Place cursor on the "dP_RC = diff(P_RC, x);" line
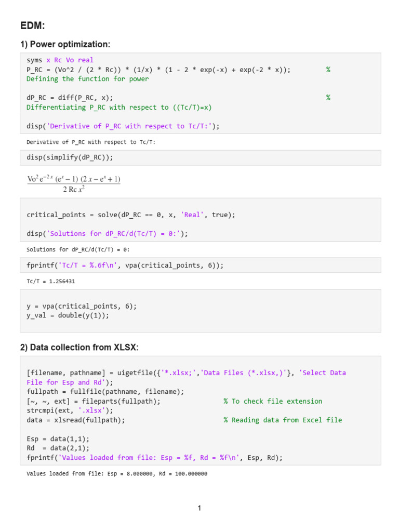Screen dimensions: 399x532 [x=69, y=98]
